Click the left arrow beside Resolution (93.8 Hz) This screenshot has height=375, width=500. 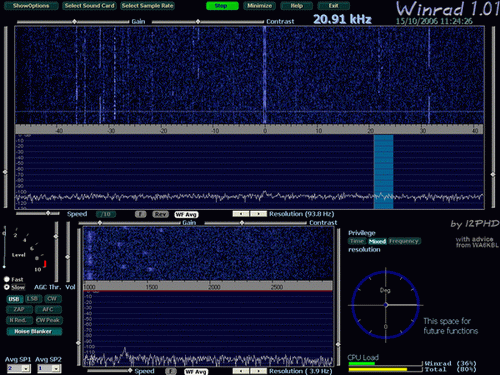point(241,214)
